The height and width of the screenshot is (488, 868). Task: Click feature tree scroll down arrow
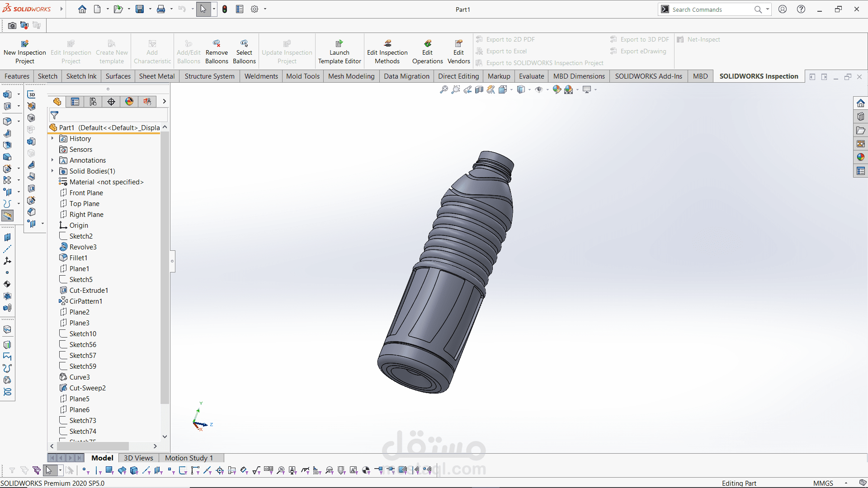pos(165,436)
